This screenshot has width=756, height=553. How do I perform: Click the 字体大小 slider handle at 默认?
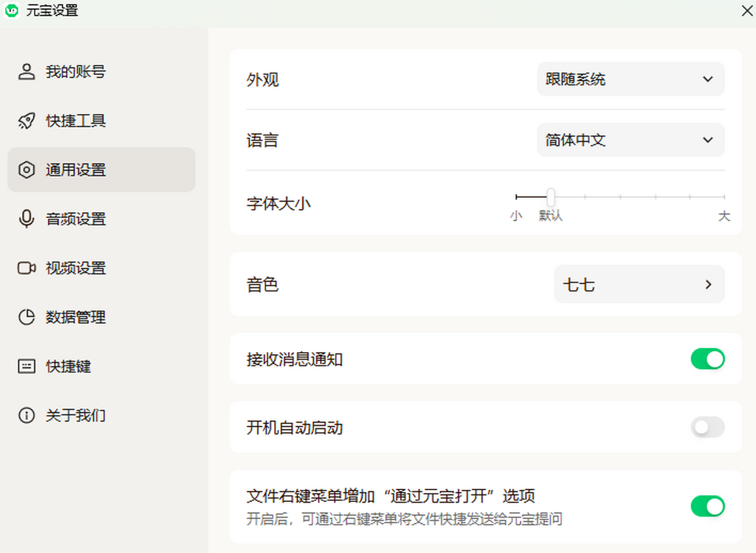[x=551, y=197]
